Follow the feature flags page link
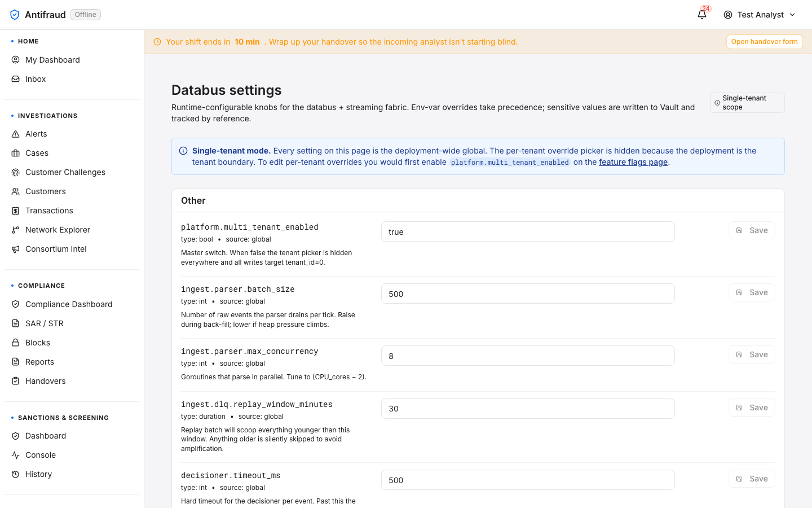 [633, 162]
